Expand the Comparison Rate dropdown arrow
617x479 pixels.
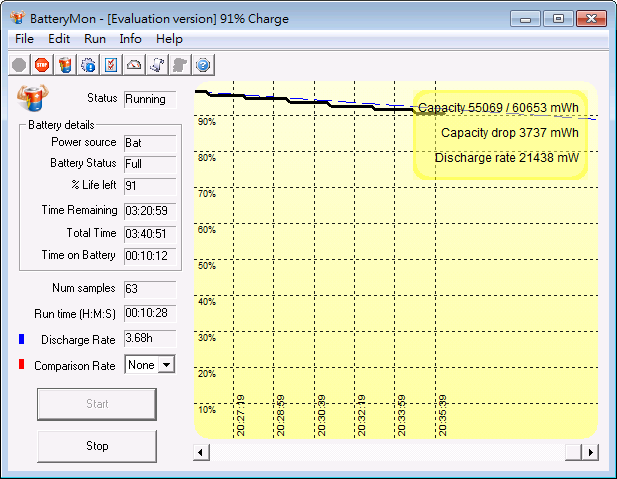click(x=166, y=365)
